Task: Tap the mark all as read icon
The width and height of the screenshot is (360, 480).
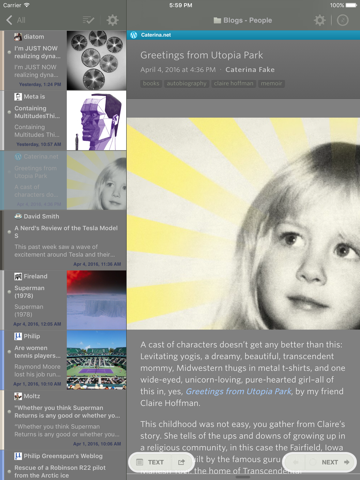Action: (88, 20)
